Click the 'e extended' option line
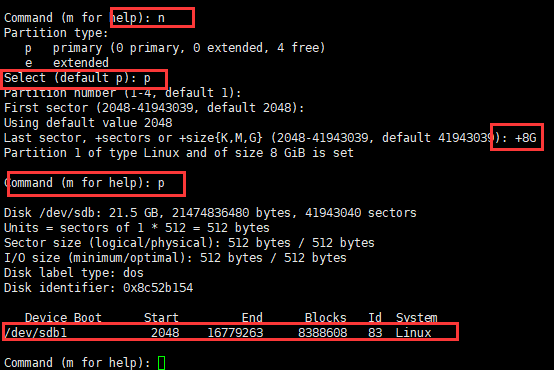Screen dimensions: 554x370 click(67, 63)
